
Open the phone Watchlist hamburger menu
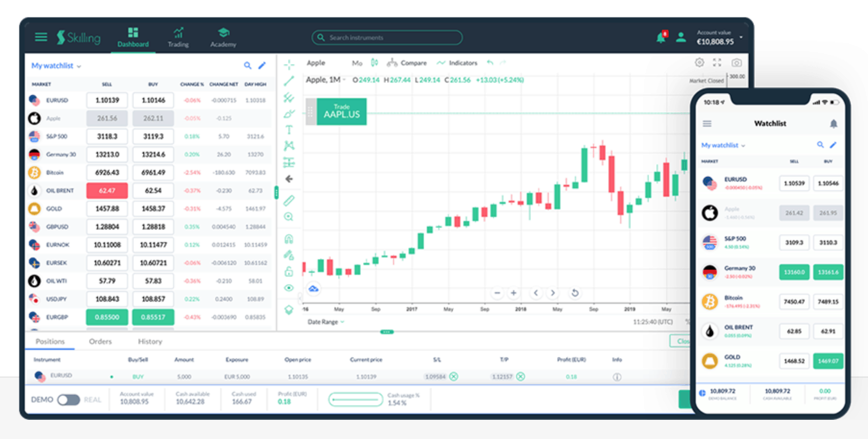pos(707,123)
